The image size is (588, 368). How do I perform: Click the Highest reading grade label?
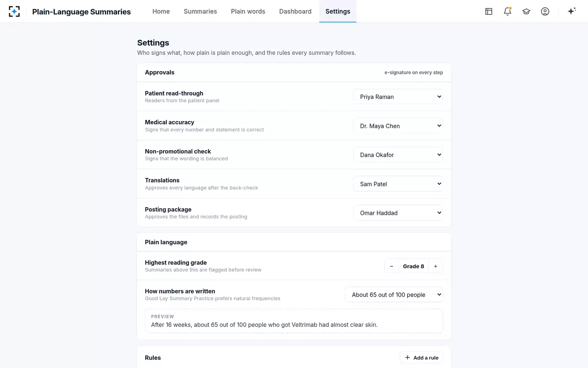pos(176,263)
